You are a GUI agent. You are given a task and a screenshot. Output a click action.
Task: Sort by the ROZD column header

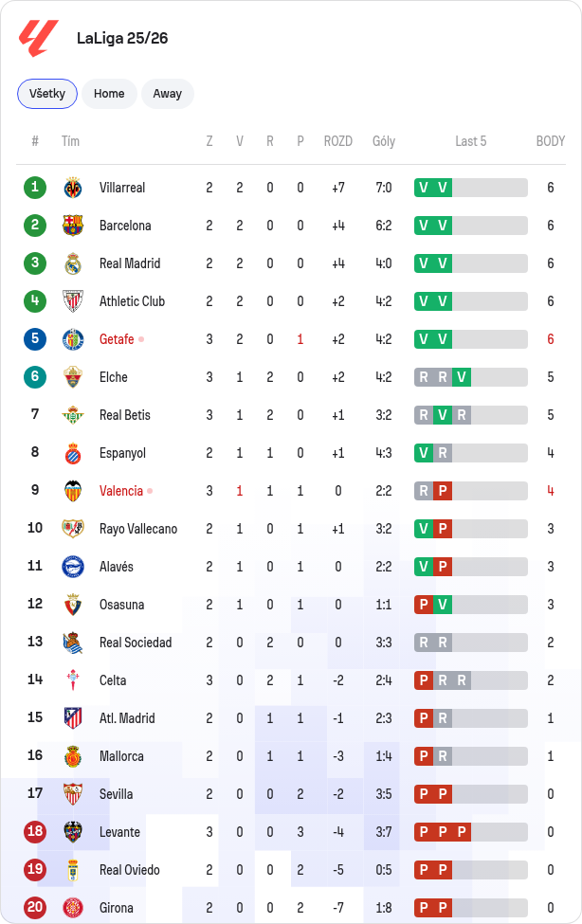pyautogui.click(x=337, y=141)
